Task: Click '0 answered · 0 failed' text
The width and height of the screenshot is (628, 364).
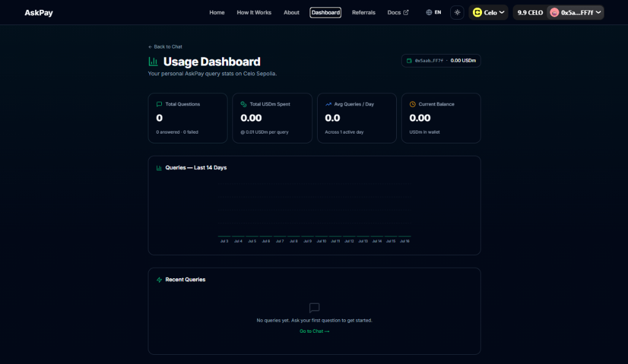Action: pyautogui.click(x=177, y=132)
